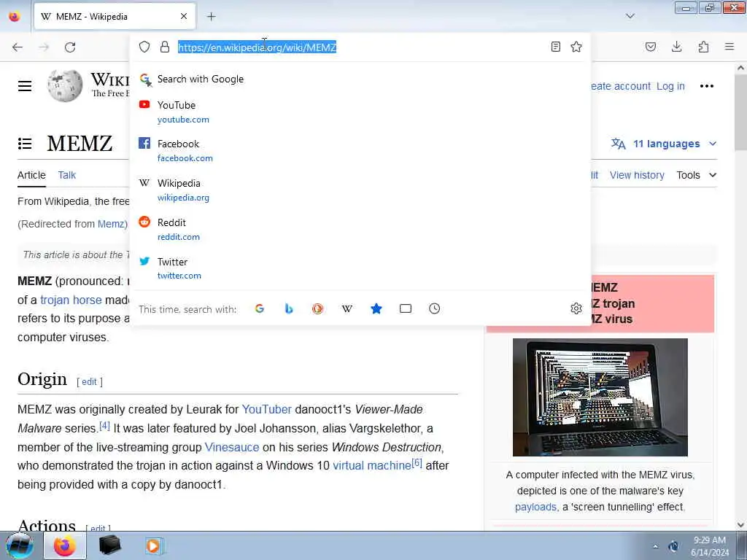Image resolution: width=747 pixels, height=560 pixels.
Task: Bookmark this page with the star icon
Action: coord(576,47)
